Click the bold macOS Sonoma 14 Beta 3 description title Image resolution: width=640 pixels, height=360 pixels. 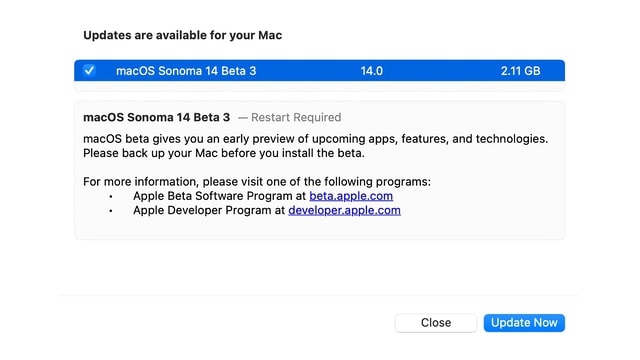tap(157, 118)
